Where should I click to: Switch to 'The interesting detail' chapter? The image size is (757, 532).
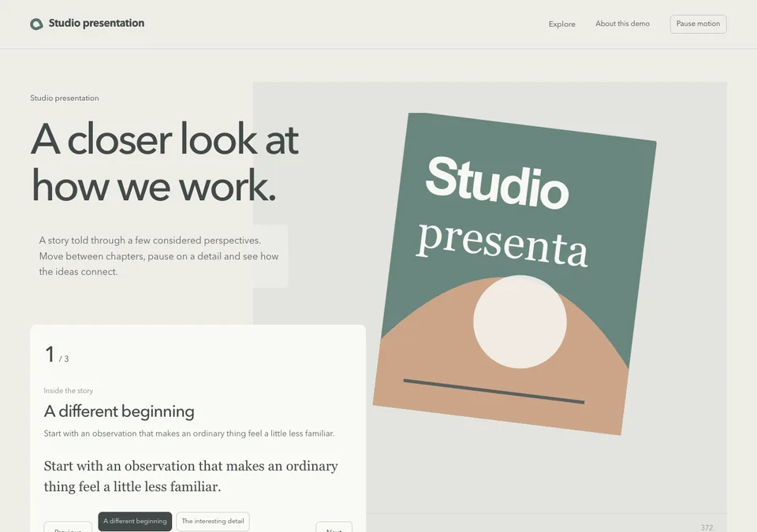click(x=213, y=522)
